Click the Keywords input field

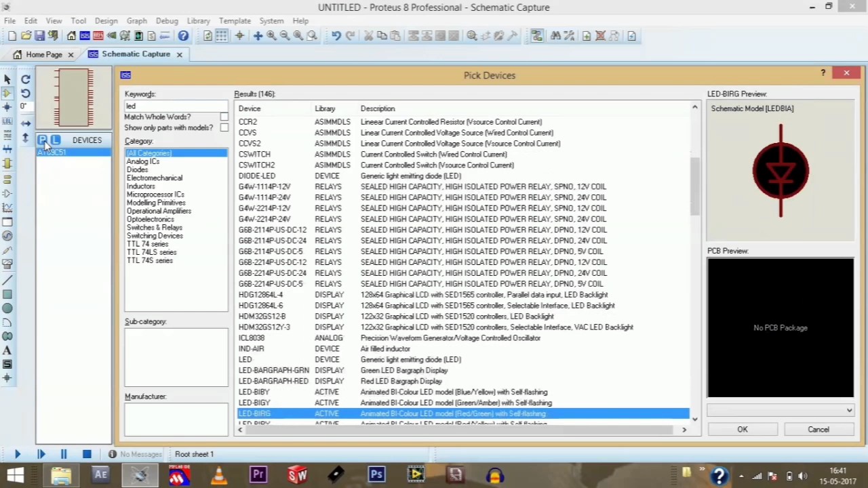click(176, 106)
